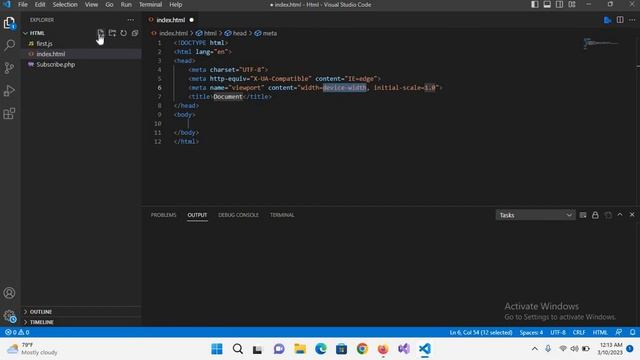Screen dimensions: 640x360
Task: Close the bottom panel
Action: (632, 215)
